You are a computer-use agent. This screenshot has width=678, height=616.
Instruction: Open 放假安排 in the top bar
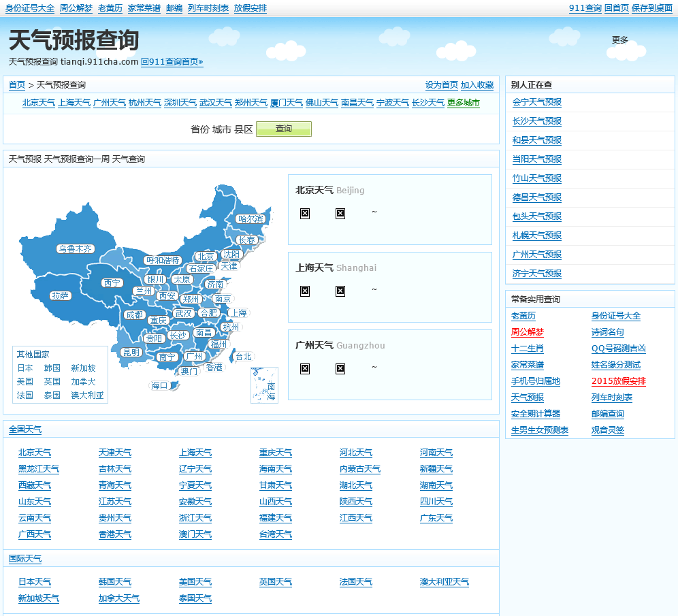(x=251, y=8)
